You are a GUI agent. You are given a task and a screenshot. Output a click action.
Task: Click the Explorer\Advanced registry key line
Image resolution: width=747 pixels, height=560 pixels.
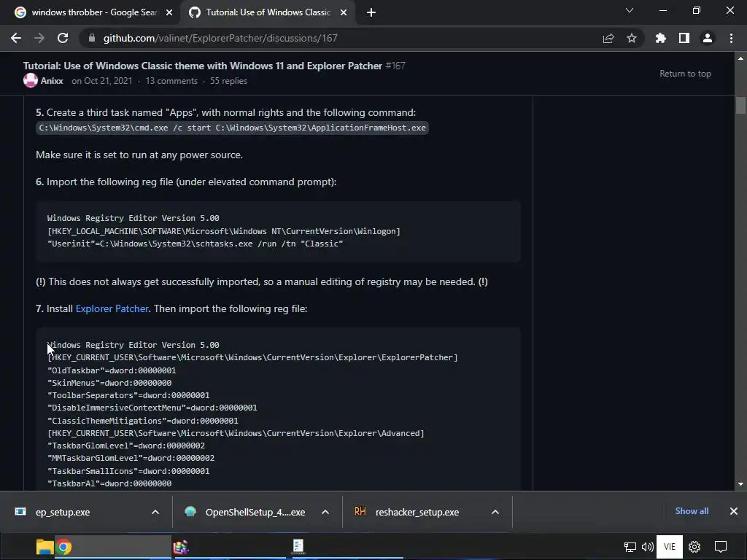(236, 433)
